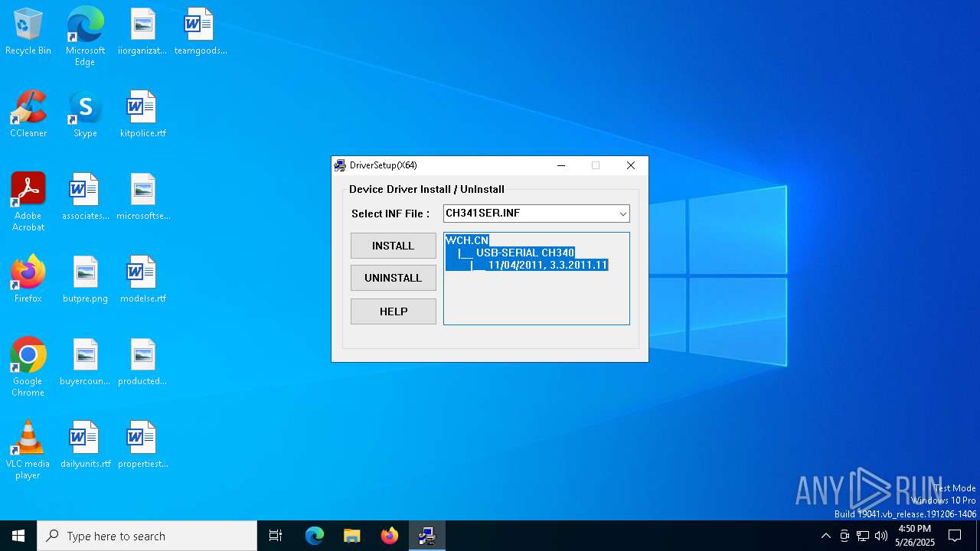Open Skype desktop shortcut
The width and height of the screenshot is (980, 551).
(85, 115)
